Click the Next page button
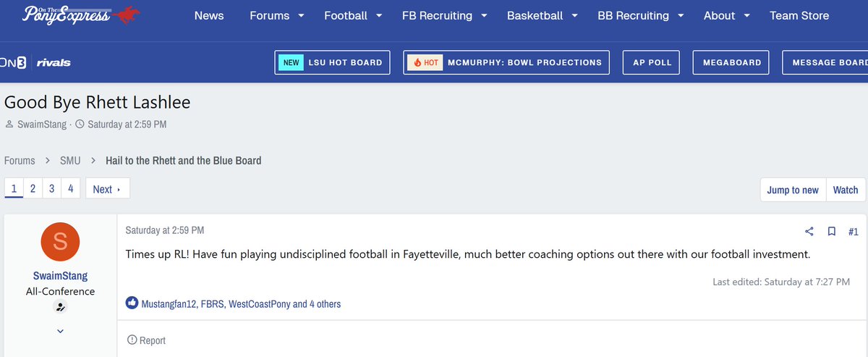 [107, 189]
